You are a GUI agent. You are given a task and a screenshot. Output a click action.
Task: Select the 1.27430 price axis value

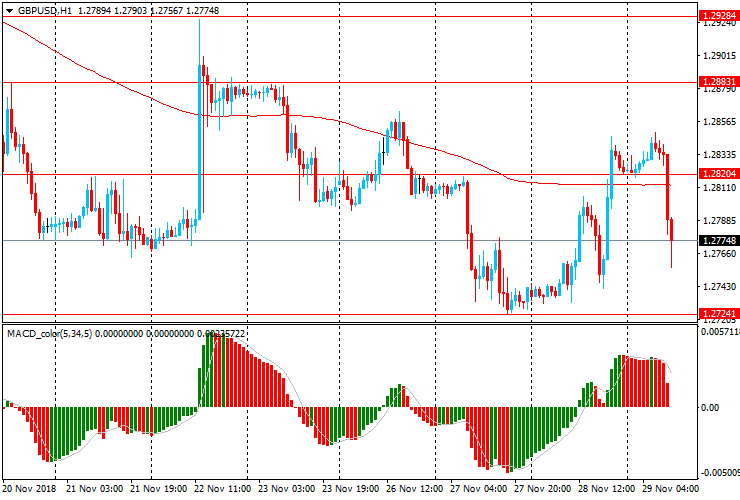[719, 287]
